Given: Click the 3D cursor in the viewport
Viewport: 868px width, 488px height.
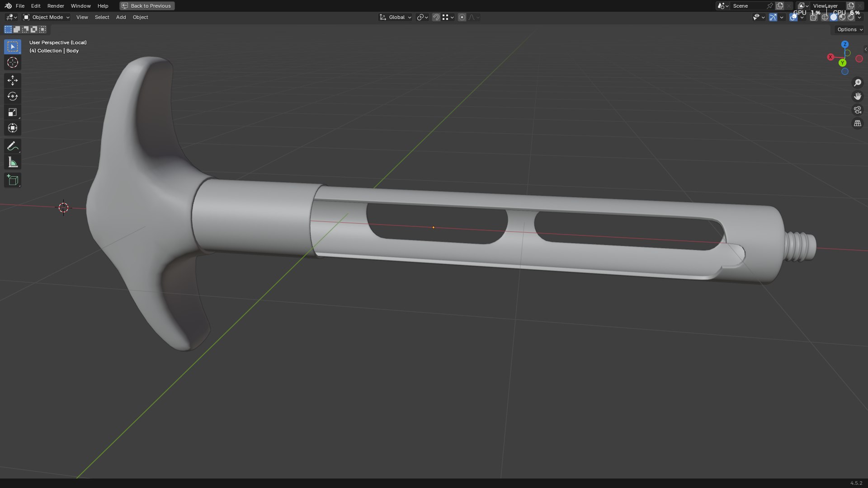Looking at the screenshot, I should [x=63, y=207].
